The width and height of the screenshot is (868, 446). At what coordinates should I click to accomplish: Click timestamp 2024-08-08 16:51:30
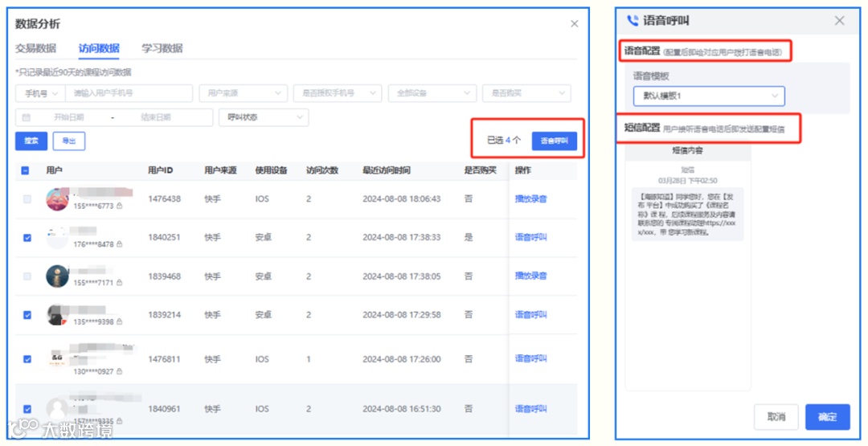[x=402, y=409]
